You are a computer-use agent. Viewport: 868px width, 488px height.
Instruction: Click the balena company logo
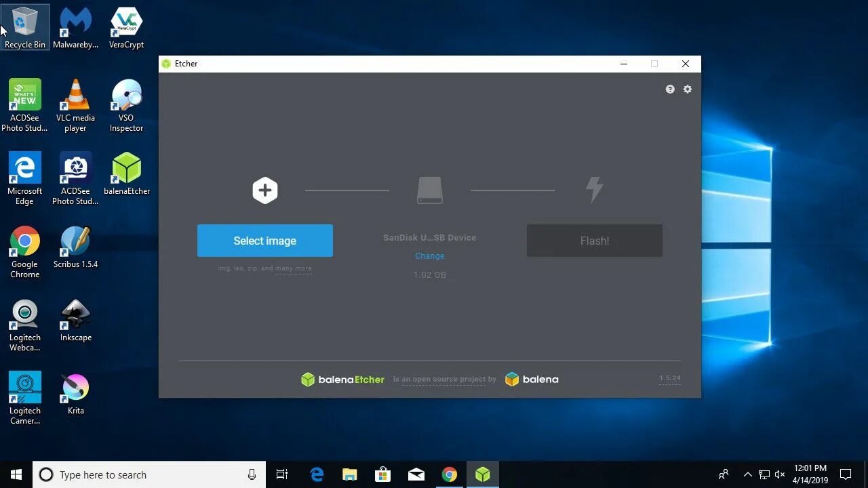[532, 380]
